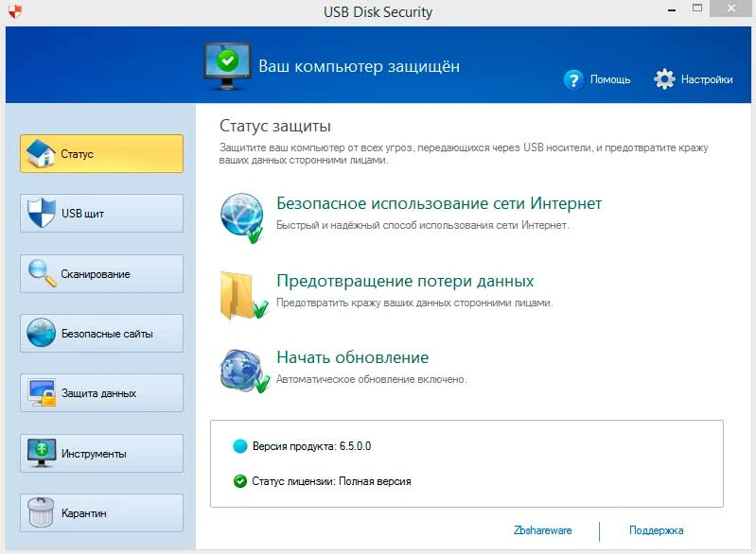This screenshot has width=756, height=554.
Task: Click the green check icon by Статус лицензии
Action: pyautogui.click(x=239, y=481)
